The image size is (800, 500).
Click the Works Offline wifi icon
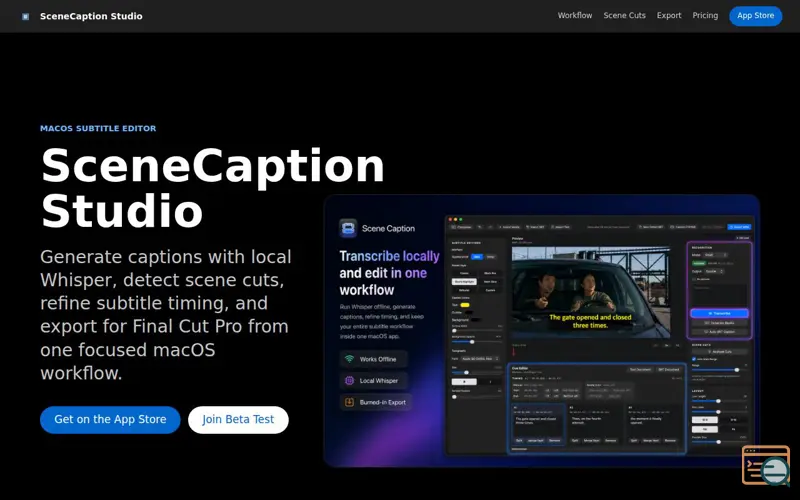(x=349, y=359)
